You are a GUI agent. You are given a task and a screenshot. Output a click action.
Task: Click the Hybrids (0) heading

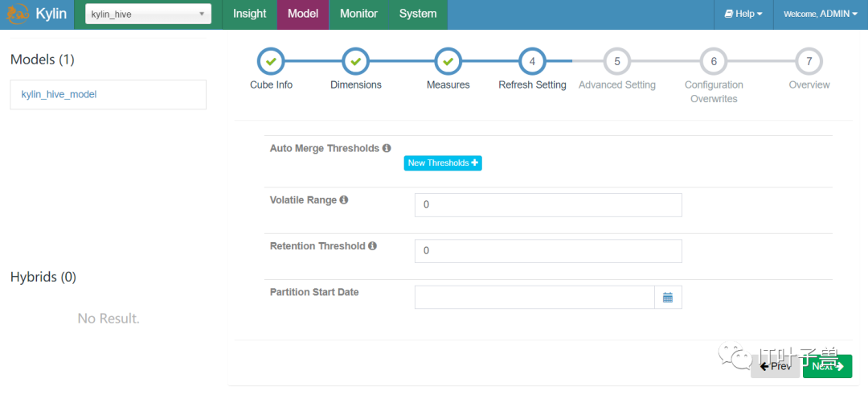click(43, 277)
